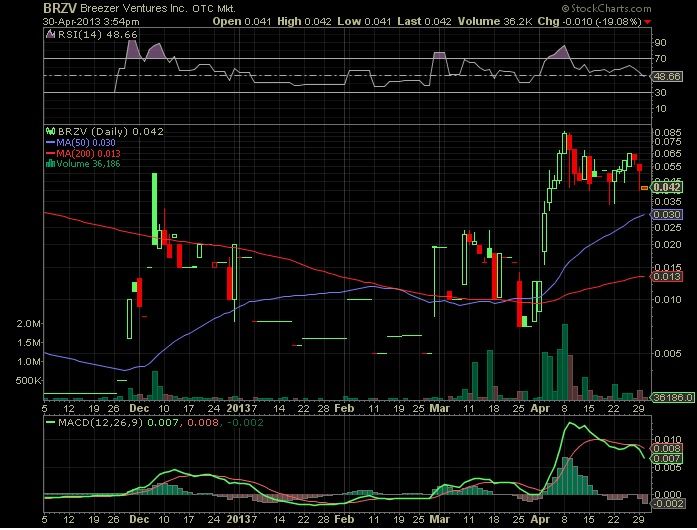Click the 0.030 MA(50) tag on right axis
The height and width of the screenshot is (530, 697).
pos(667,215)
